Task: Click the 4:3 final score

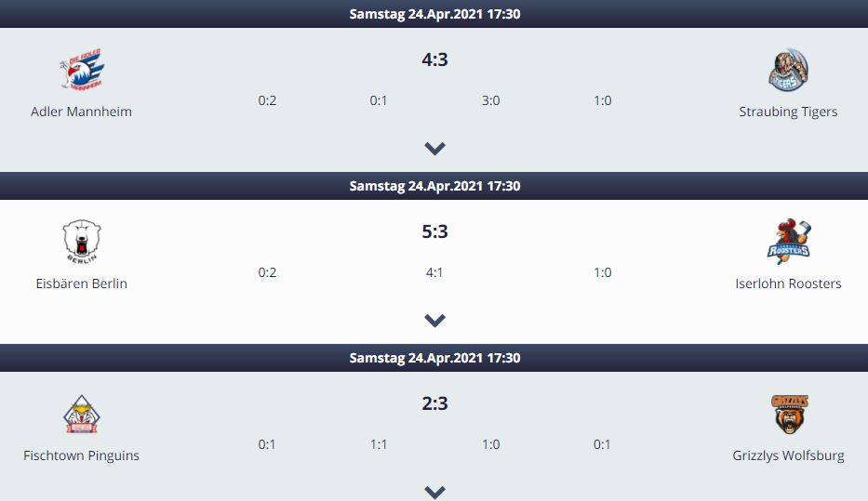Action: (434, 59)
